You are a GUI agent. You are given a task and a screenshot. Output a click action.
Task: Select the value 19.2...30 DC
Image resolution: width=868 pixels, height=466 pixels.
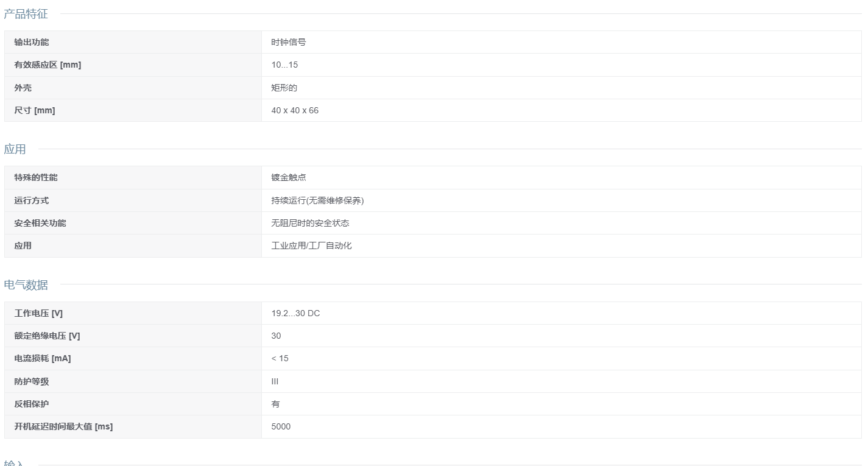click(x=295, y=313)
